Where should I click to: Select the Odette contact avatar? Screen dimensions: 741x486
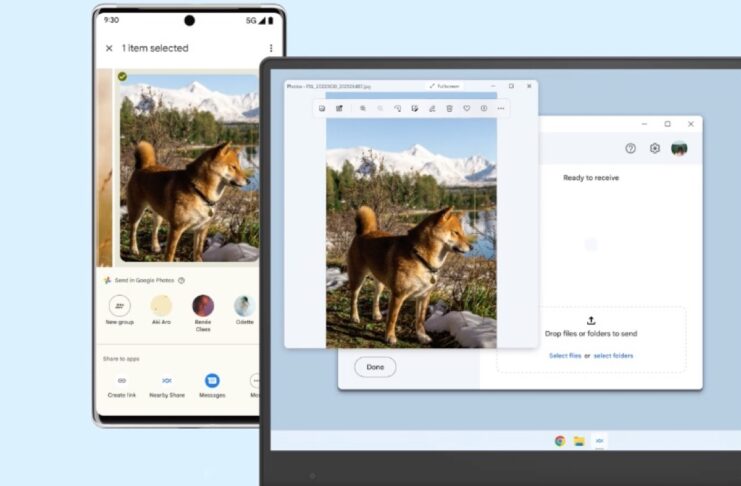tap(244, 306)
